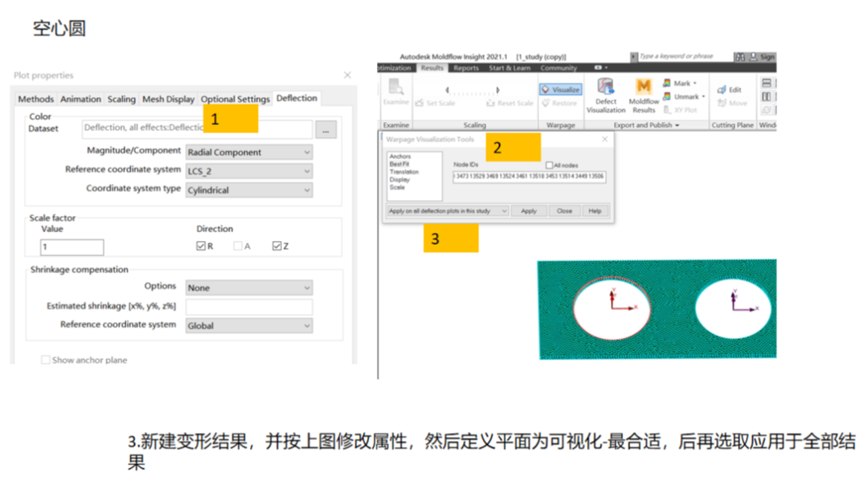Enable the All nodes checkbox
This screenshot has height=481, width=868.
549,165
